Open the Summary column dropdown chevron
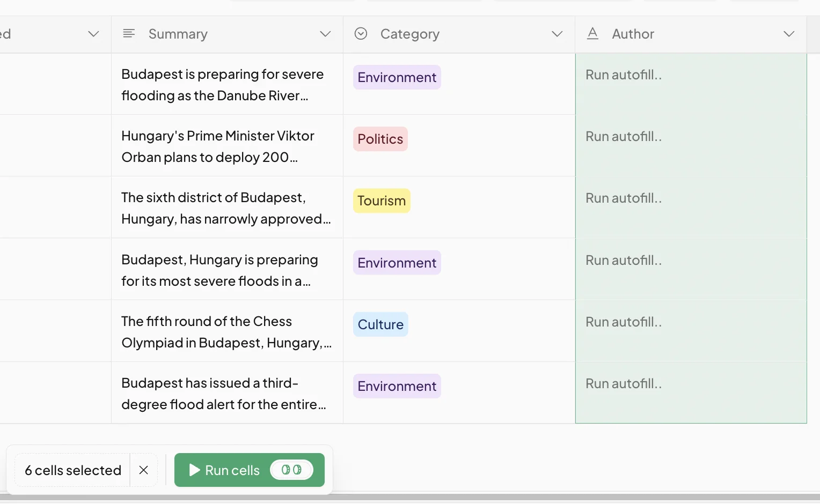 [325, 34]
